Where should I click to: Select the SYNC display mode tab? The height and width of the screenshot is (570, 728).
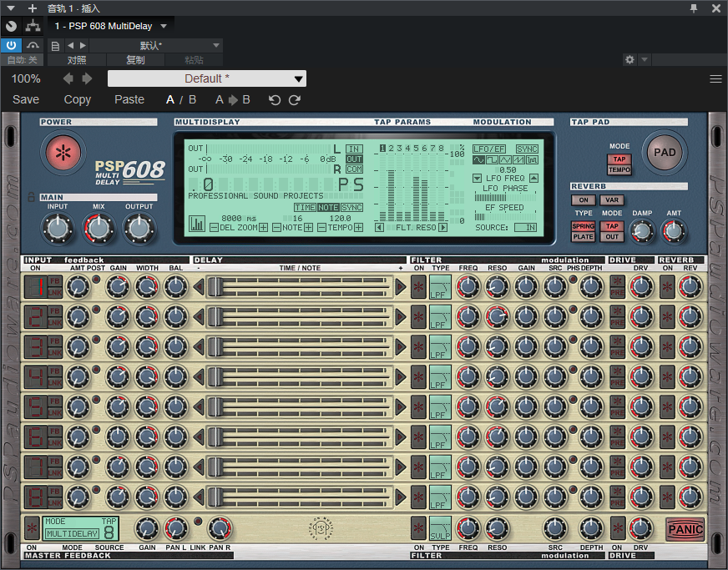352,208
